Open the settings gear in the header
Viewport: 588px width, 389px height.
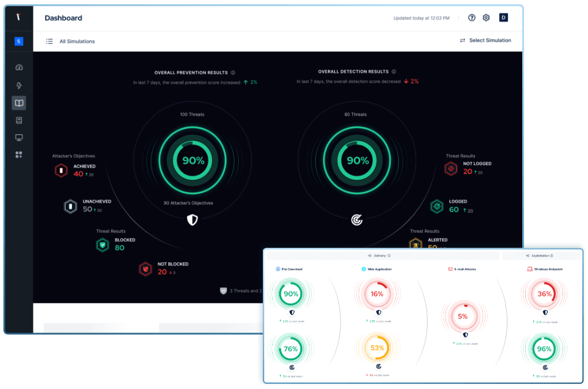486,17
